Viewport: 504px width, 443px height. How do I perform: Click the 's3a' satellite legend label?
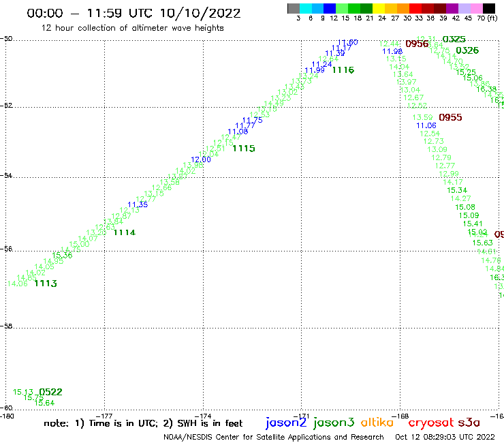[x=469, y=423]
